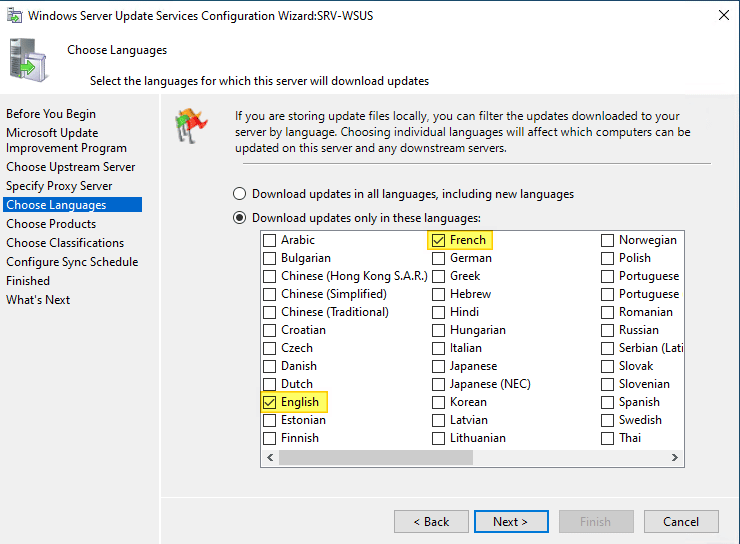The image size is (740, 544).
Task: Tick the Dutch language checkbox
Action: 269,384
